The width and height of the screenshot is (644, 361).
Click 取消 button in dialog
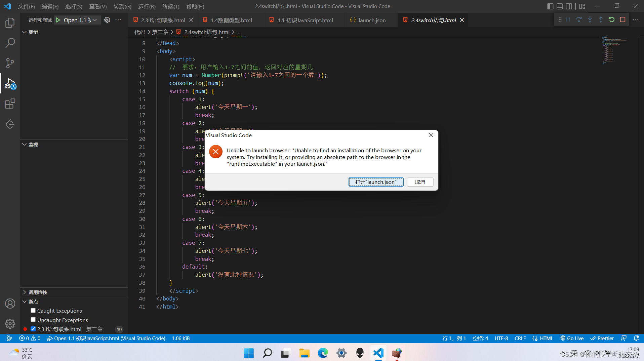click(420, 182)
